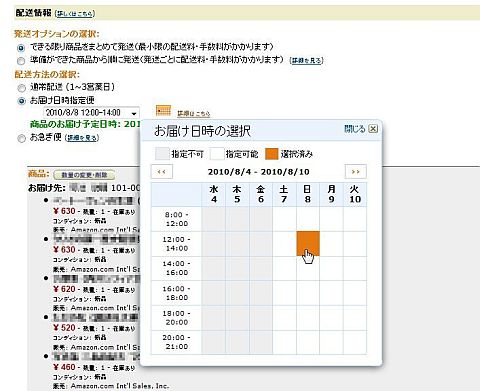Pick Sunday 8 slot 14:00-16:00
The height and width of the screenshot is (391, 480).
tap(308, 268)
